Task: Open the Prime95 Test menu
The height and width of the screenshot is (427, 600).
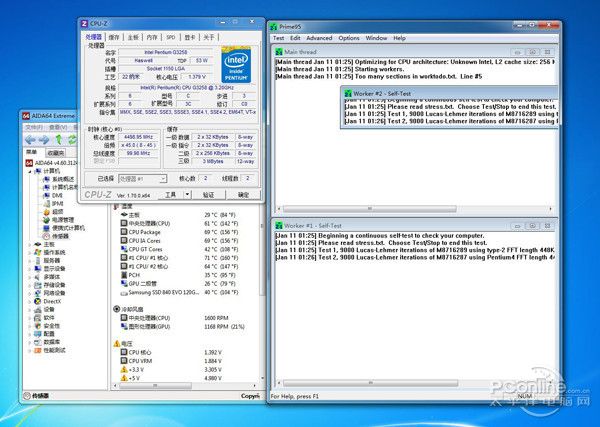Action: (278, 38)
